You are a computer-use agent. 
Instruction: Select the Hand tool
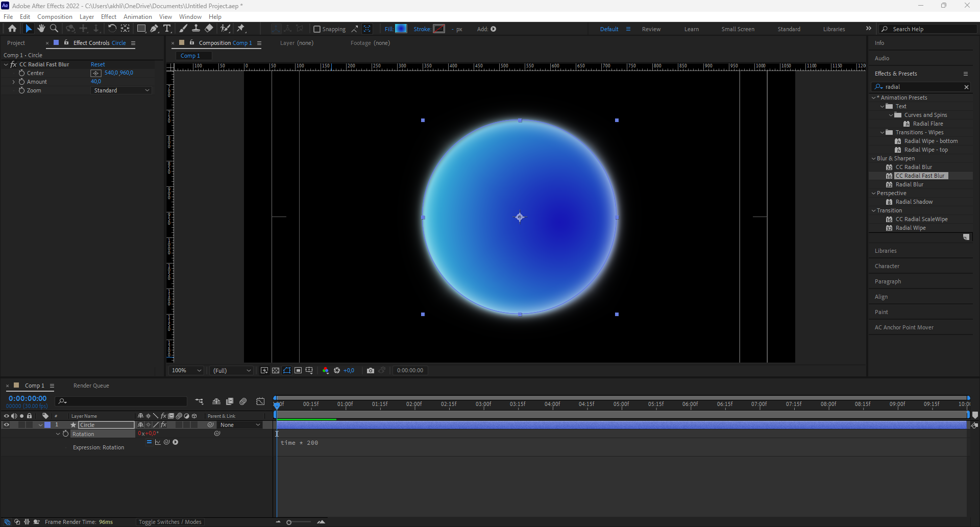pyautogui.click(x=41, y=29)
